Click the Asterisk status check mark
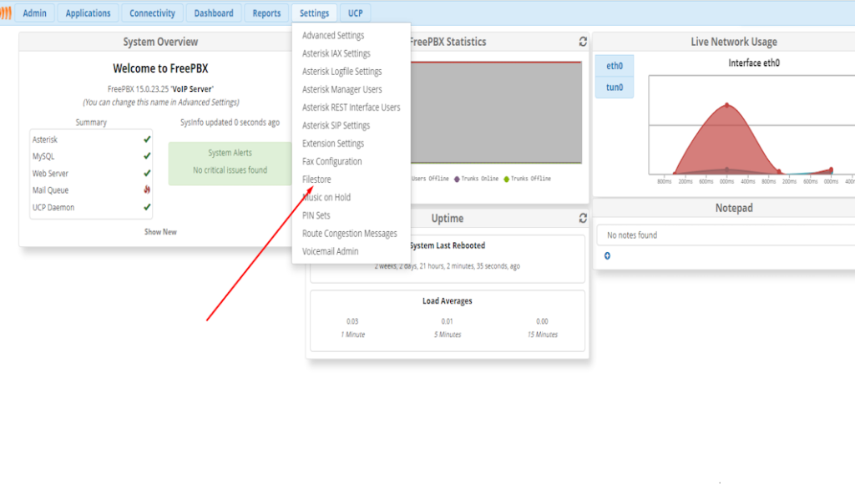The image size is (855, 504). [147, 139]
